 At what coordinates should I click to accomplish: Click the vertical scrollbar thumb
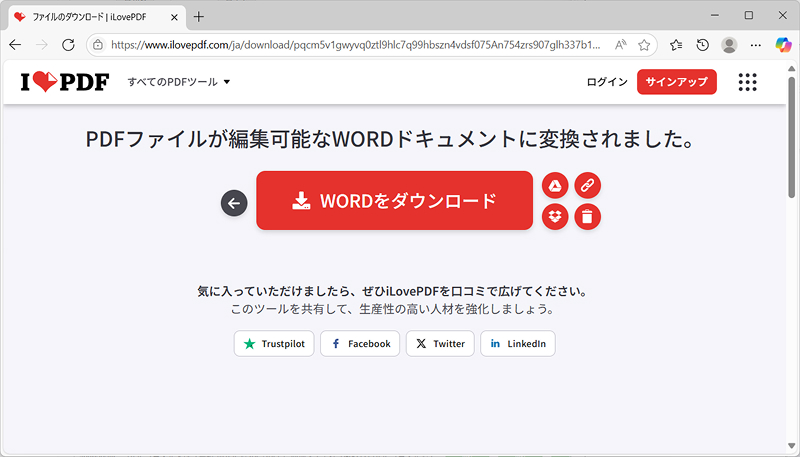click(x=792, y=137)
